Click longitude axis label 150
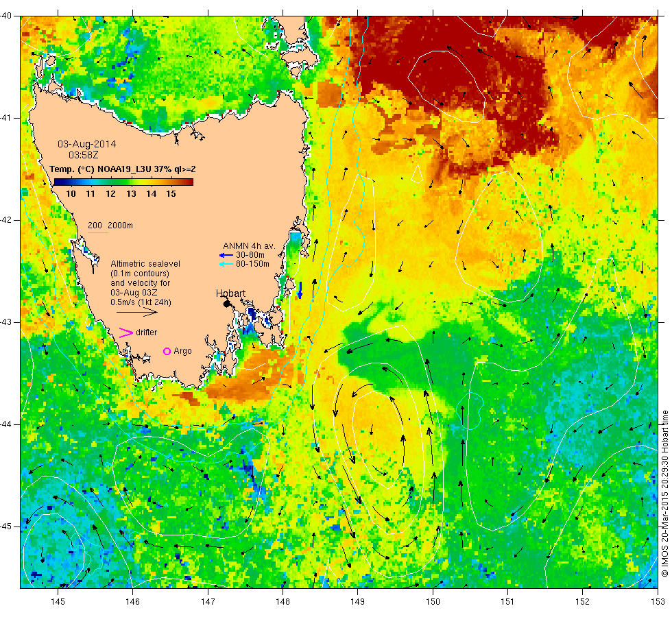 (x=433, y=602)
